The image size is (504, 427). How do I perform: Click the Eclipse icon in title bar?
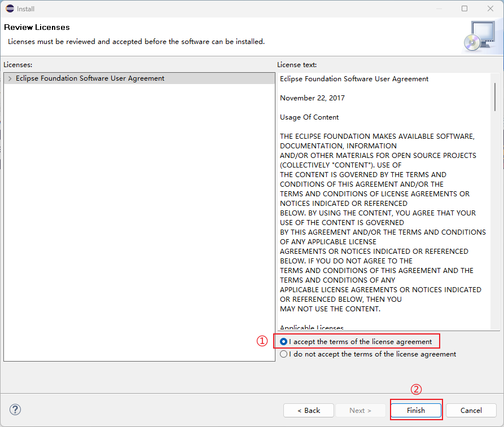10,8
